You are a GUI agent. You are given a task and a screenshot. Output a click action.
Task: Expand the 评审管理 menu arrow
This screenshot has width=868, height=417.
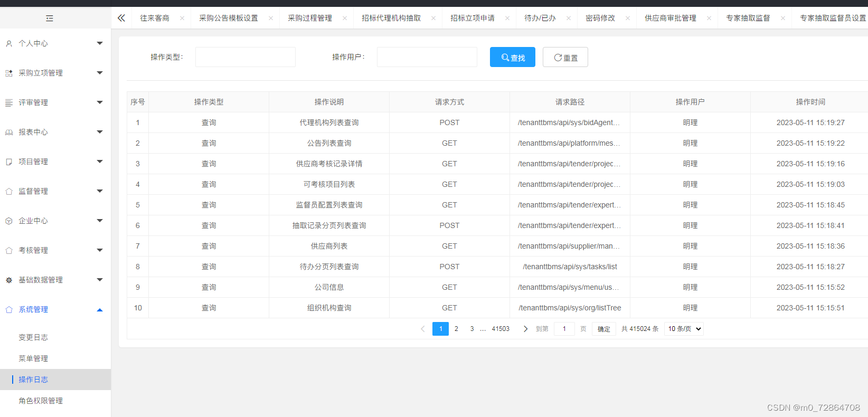pos(100,102)
